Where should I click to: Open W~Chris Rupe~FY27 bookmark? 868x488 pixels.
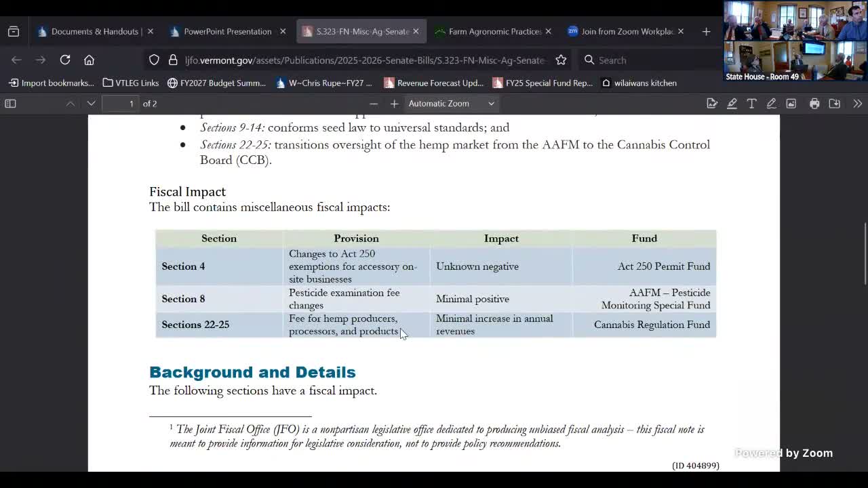click(x=324, y=83)
